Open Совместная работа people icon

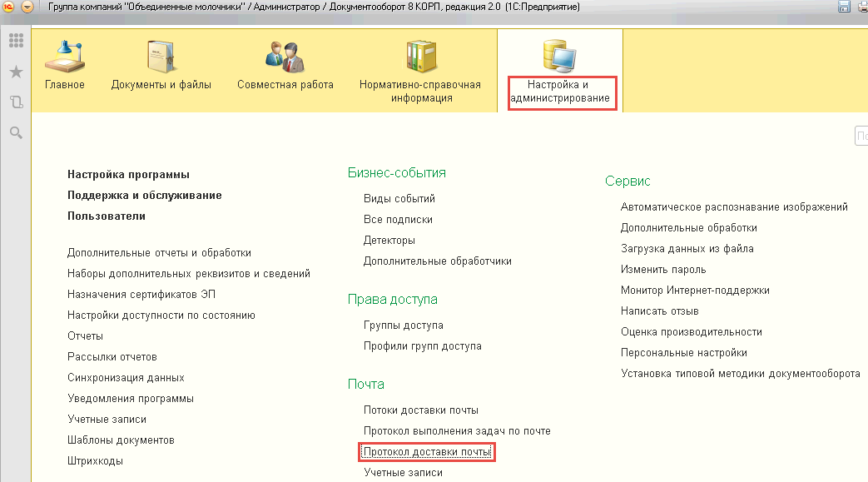click(x=285, y=57)
